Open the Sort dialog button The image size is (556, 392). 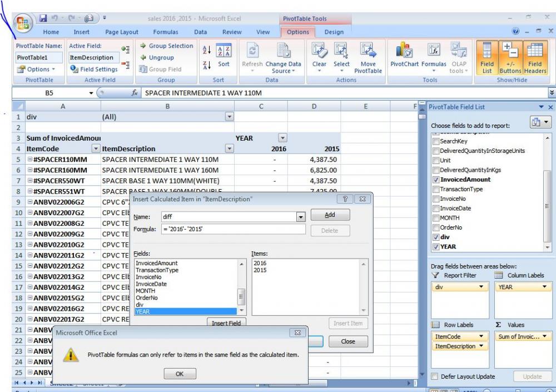224,56
